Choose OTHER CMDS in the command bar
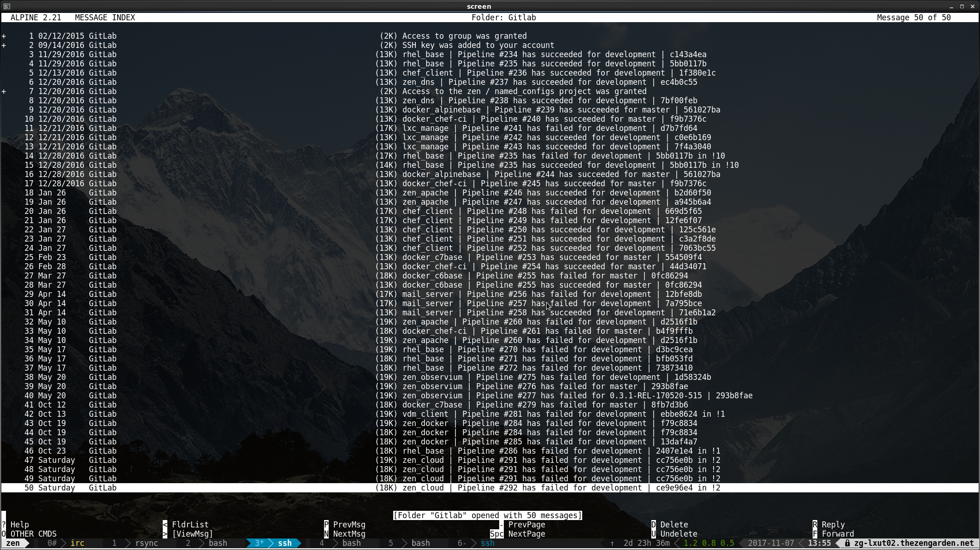This screenshot has width=980, height=550. pyautogui.click(x=29, y=534)
